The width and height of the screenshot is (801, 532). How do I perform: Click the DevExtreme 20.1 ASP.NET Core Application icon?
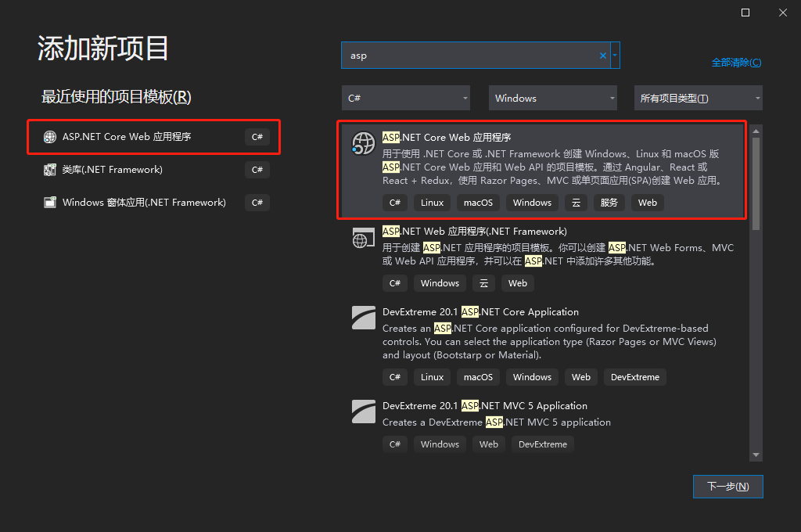coord(363,318)
